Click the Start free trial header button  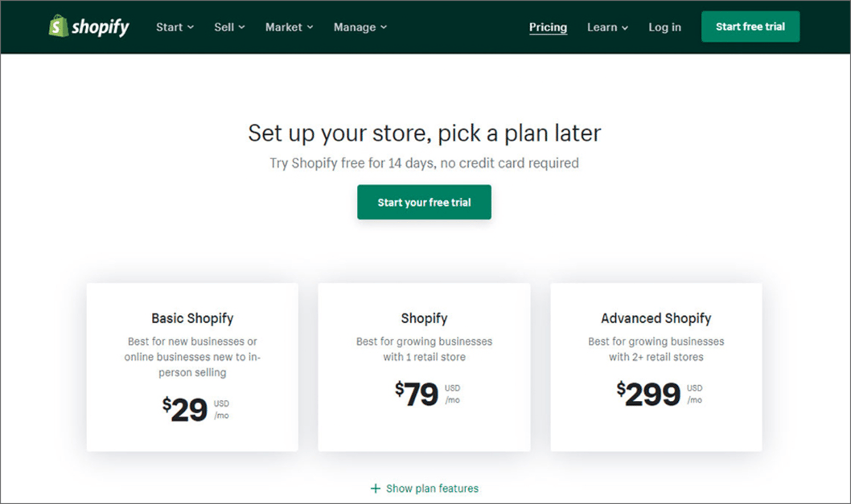750,27
